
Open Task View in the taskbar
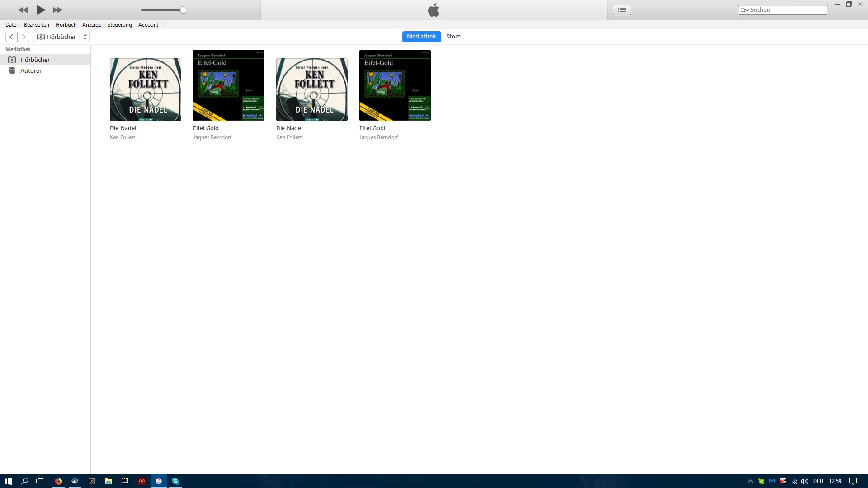click(x=41, y=481)
